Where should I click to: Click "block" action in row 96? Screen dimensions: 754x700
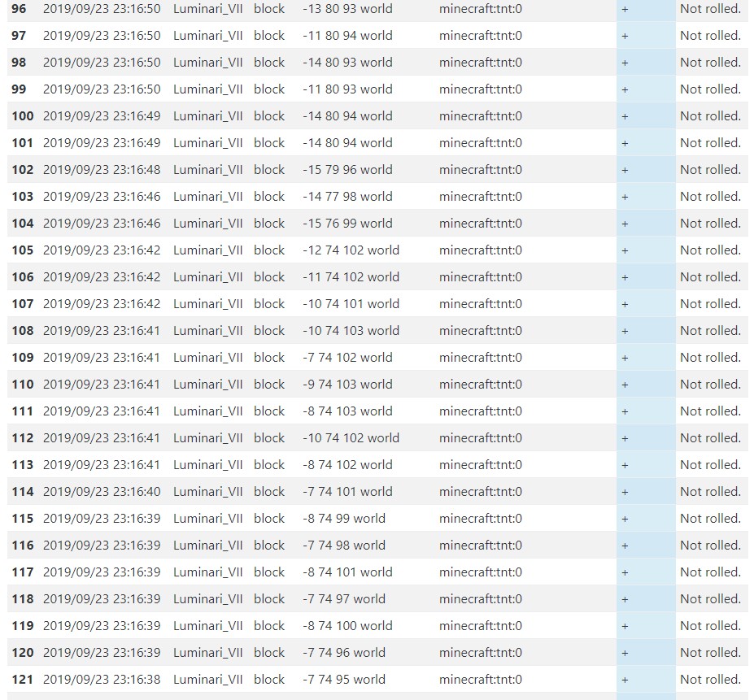click(x=269, y=9)
